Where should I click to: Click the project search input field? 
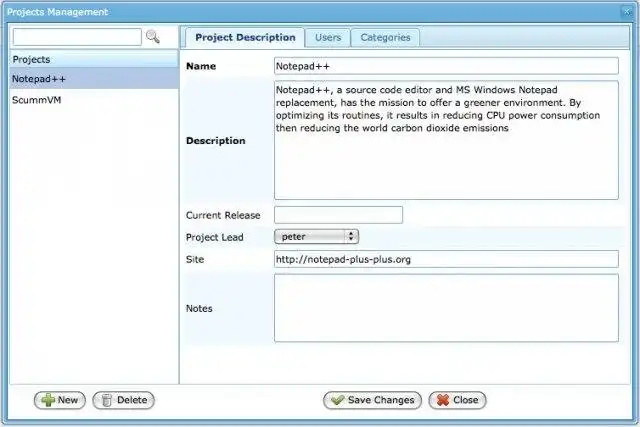77,37
